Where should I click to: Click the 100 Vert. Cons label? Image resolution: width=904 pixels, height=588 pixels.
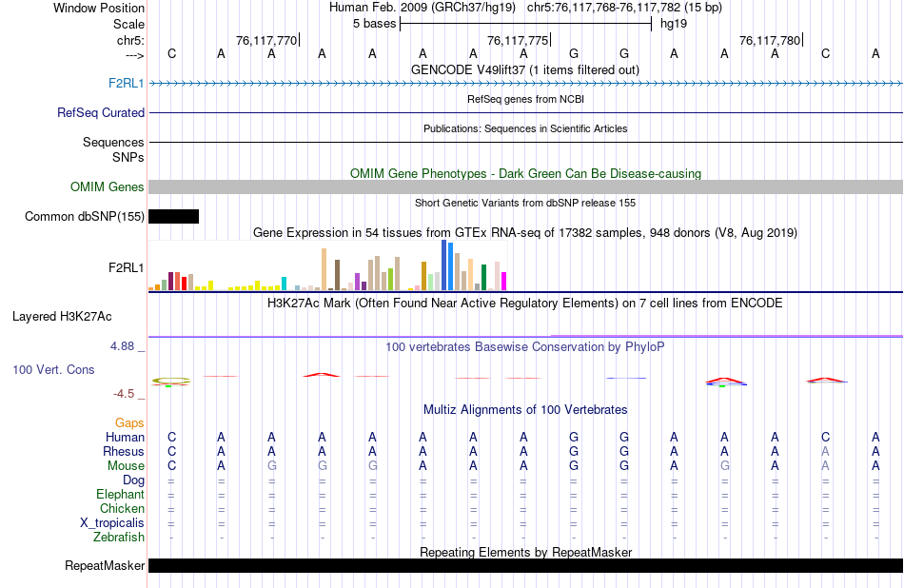pyautogui.click(x=53, y=369)
